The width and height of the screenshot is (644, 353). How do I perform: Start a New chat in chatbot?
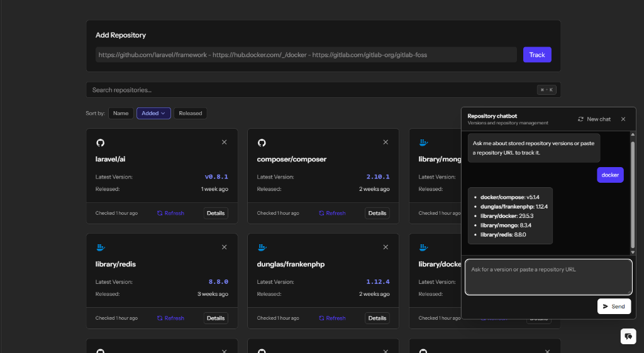tap(594, 119)
